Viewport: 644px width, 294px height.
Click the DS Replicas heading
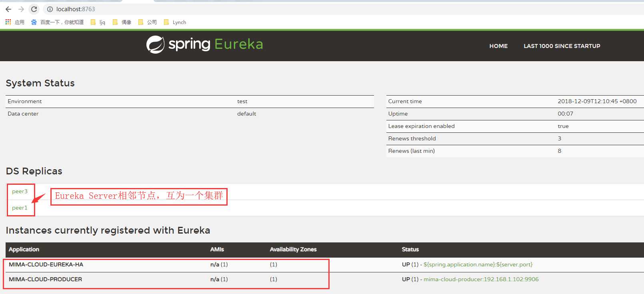34,171
